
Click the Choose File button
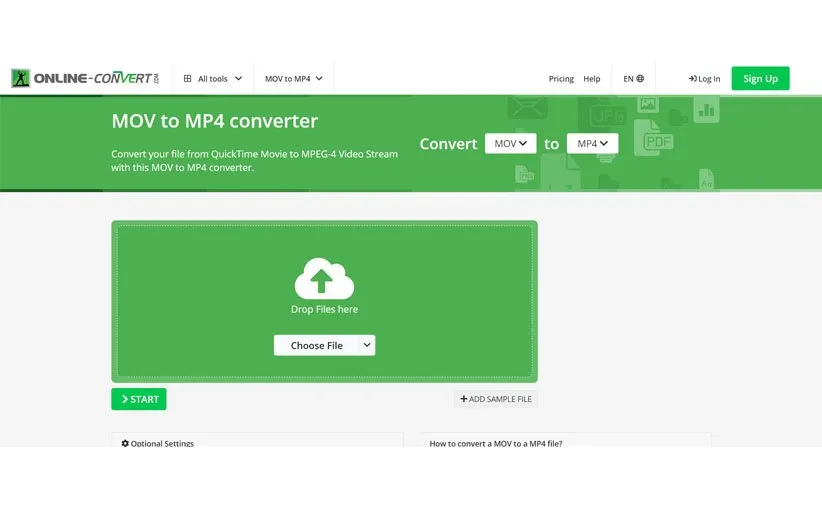(316, 345)
